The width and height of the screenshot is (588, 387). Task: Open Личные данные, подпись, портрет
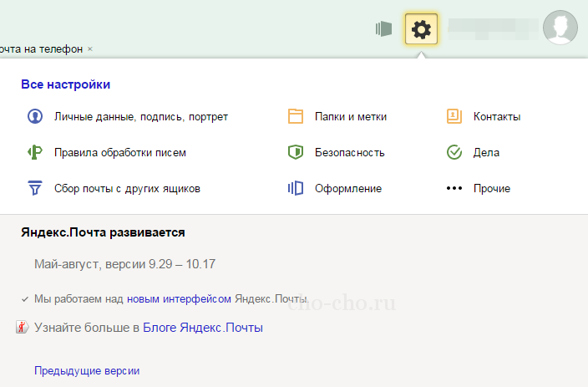coord(141,116)
